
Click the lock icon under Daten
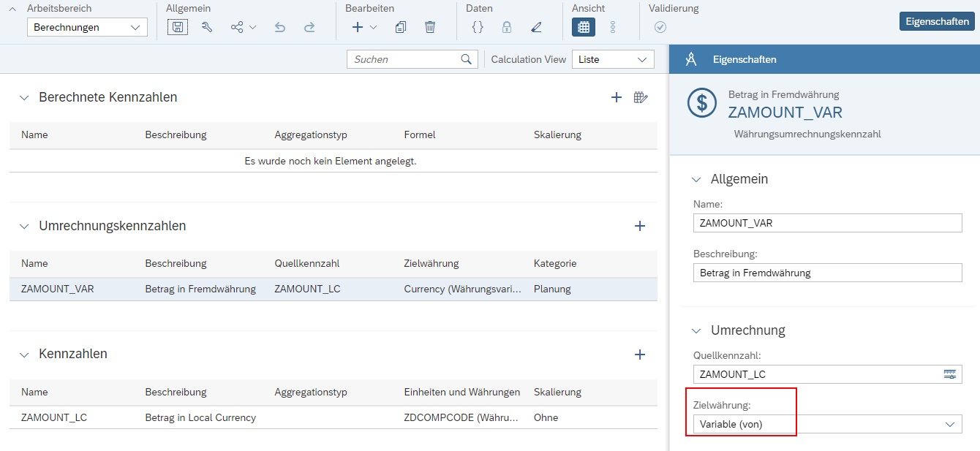pyautogui.click(x=507, y=27)
